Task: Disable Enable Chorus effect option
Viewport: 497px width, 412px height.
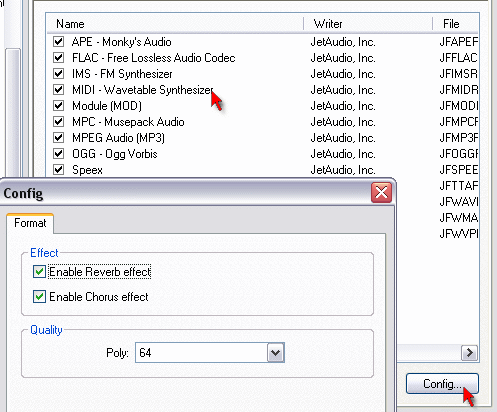Action: pos(39,297)
